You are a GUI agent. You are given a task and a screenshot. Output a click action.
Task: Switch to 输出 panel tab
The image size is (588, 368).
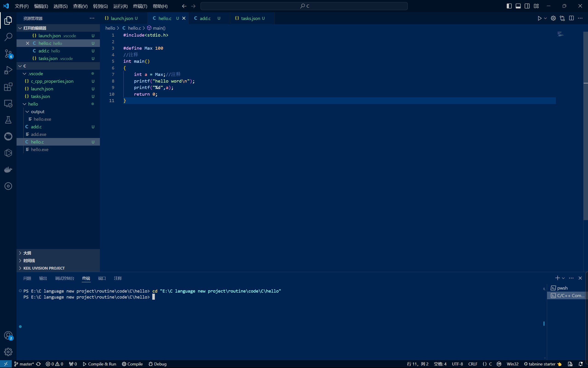43,278
